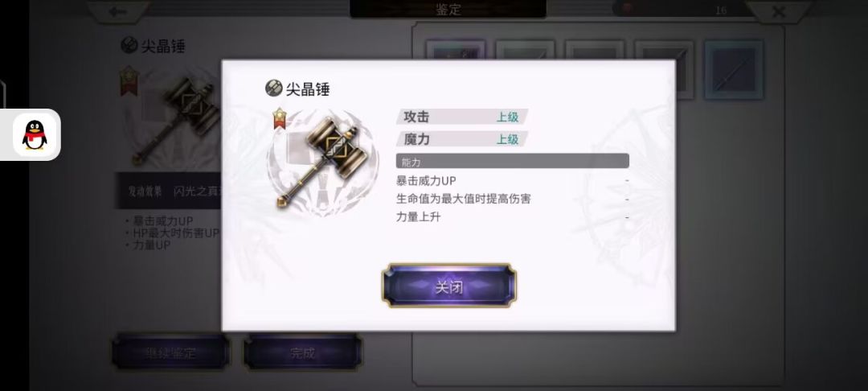Select the 攻击 上级 stat row
The height and width of the screenshot is (391, 868).
[x=462, y=117]
